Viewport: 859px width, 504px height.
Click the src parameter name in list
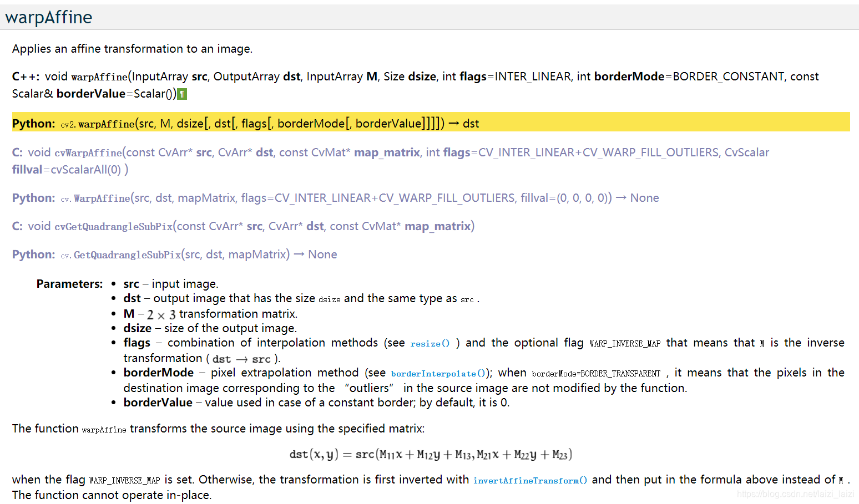(132, 284)
